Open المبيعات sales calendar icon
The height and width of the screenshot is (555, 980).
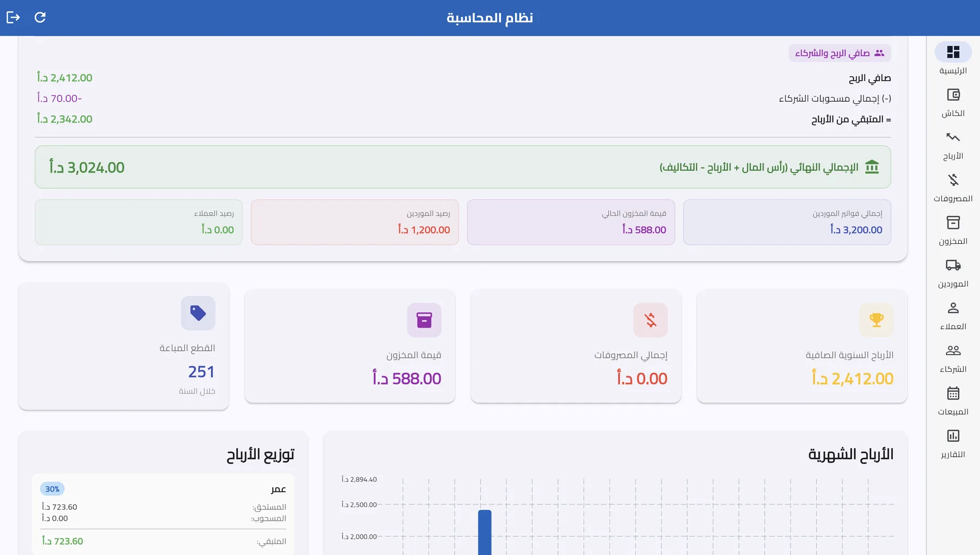(x=953, y=393)
